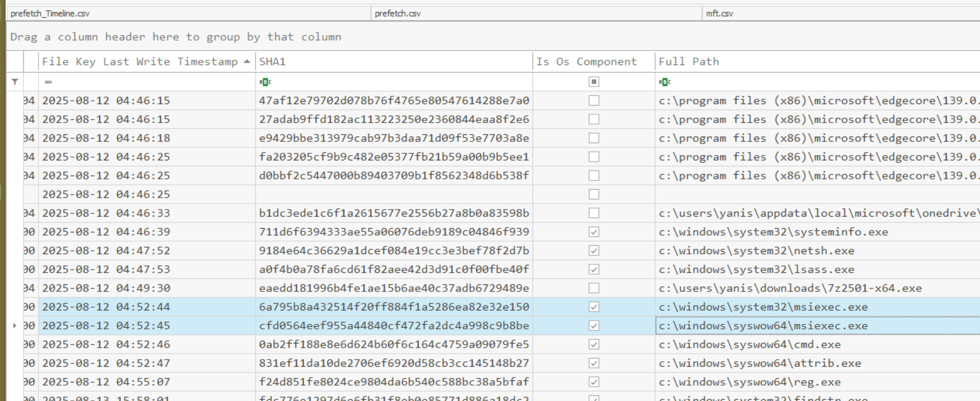The image size is (980, 401).
Task: Toggle Is Os Component checkbox for reg.exe row
Action: coord(594,382)
